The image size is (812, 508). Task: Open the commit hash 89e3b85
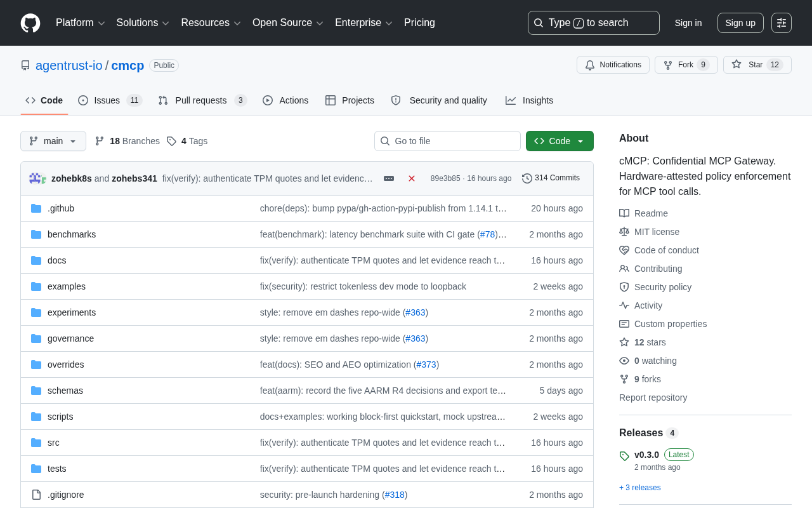(445, 178)
